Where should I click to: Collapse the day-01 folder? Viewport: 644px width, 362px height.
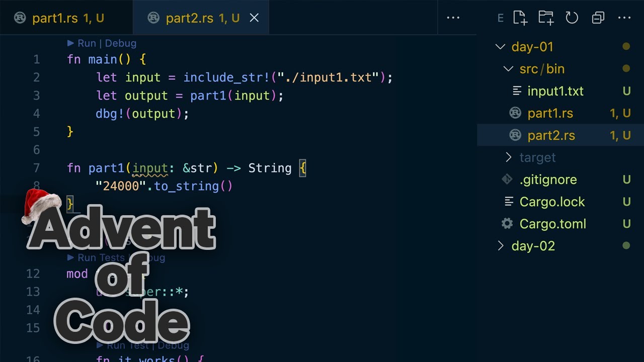(x=500, y=47)
